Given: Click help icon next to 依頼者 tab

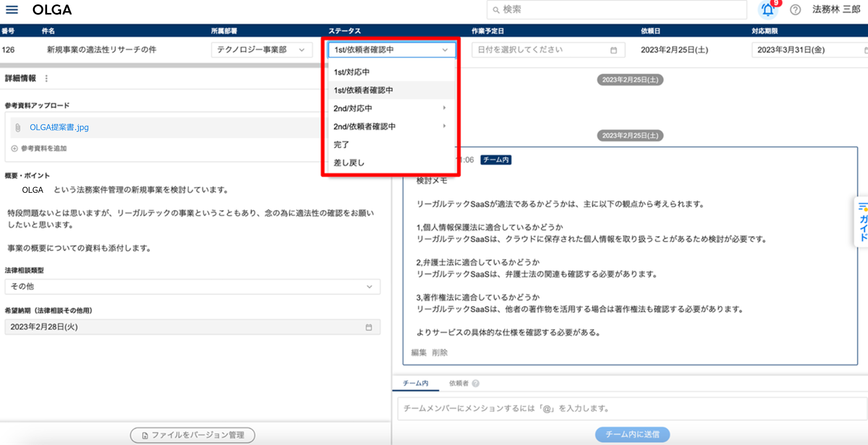Looking at the screenshot, I should point(475,383).
